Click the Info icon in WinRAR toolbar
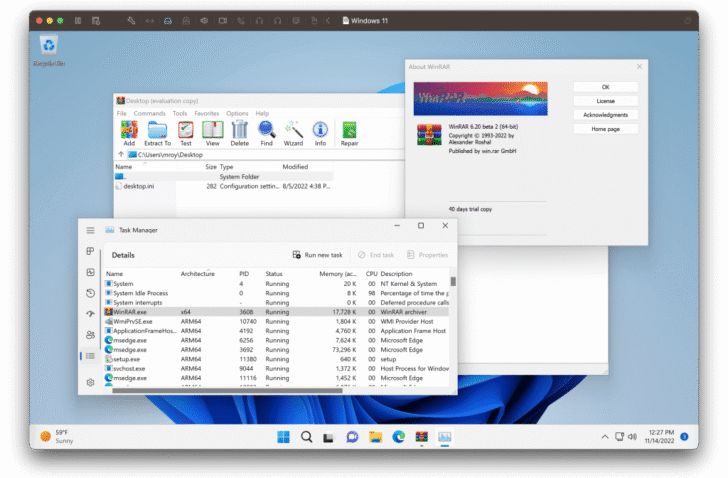 [x=320, y=133]
